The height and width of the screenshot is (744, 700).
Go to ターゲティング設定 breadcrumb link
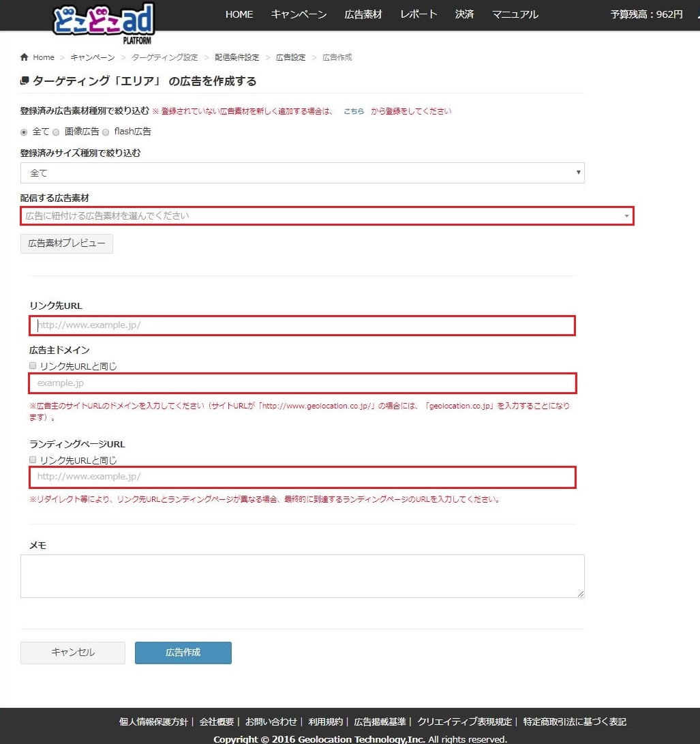164,57
